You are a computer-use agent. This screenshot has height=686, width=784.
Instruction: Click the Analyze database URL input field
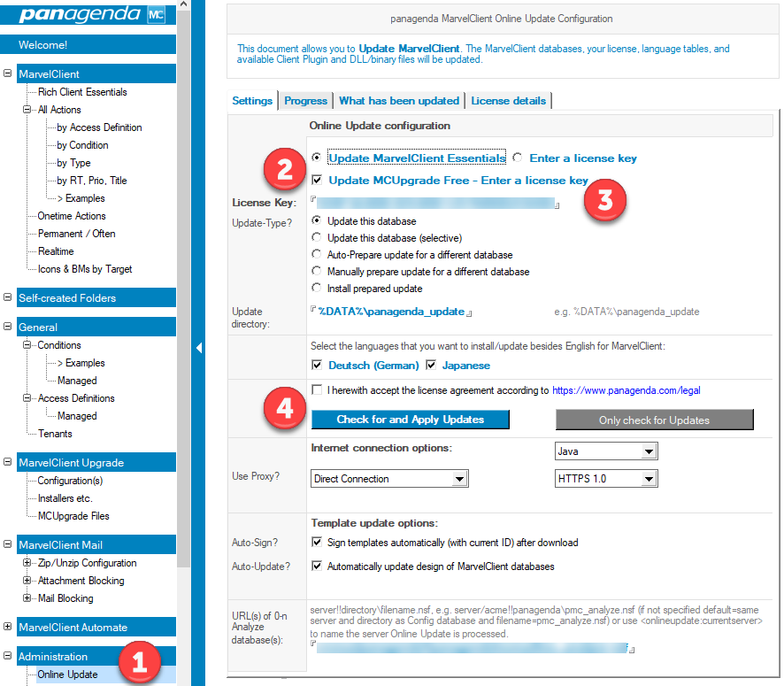coord(473,648)
